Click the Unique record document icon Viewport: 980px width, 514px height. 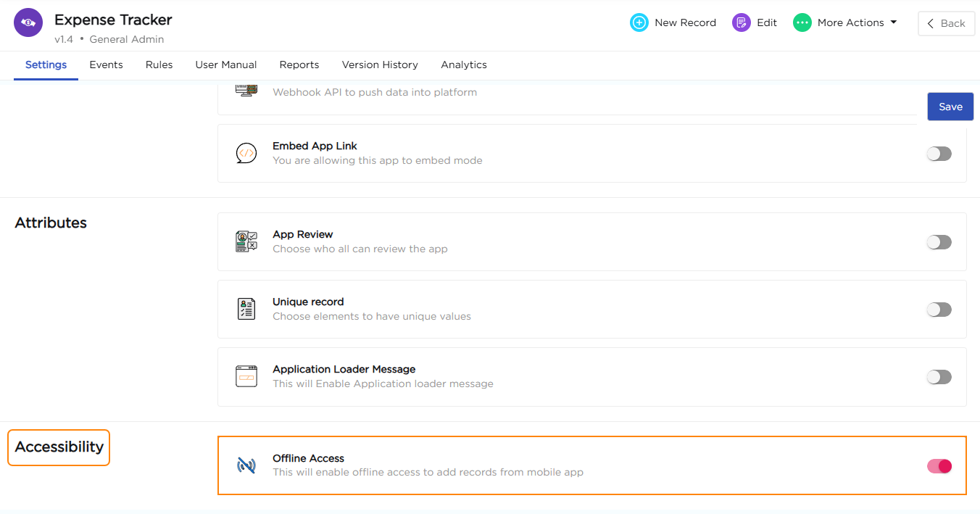click(x=246, y=309)
